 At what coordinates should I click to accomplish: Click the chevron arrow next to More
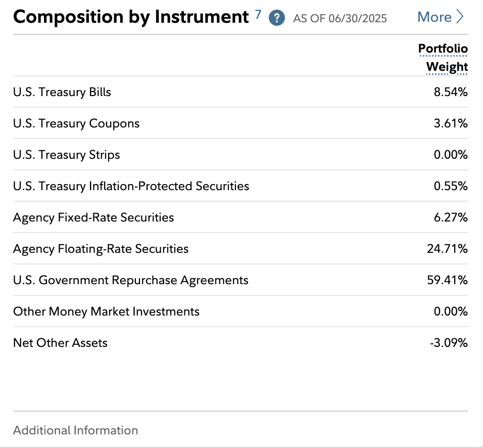[x=460, y=17]
